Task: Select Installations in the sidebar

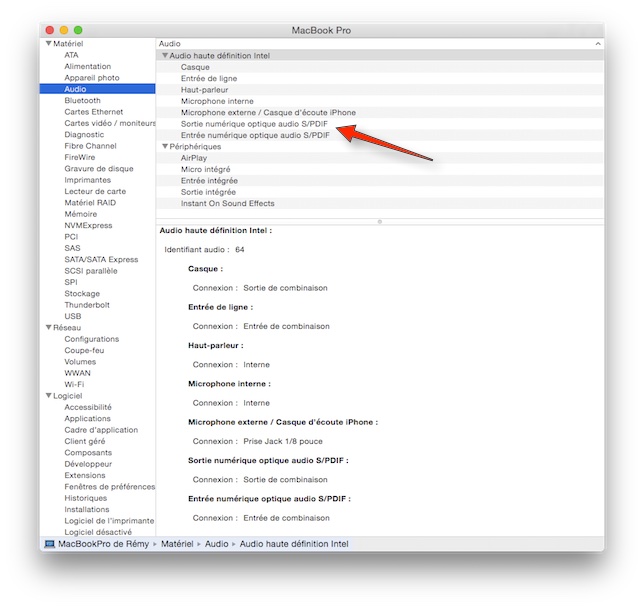Action: pos(87,510)
